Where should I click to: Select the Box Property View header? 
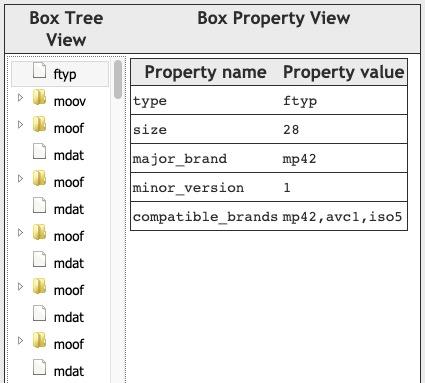coord(274,18)
